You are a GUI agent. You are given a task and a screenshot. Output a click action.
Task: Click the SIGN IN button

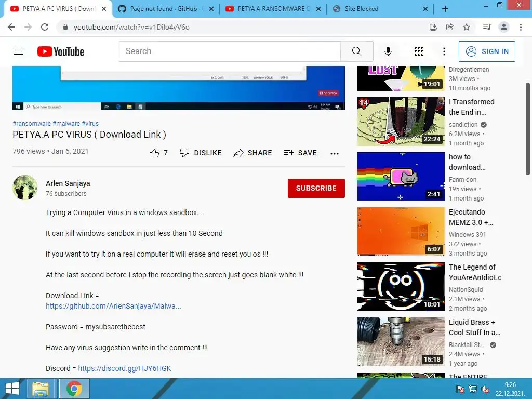[x=487, y=51]
